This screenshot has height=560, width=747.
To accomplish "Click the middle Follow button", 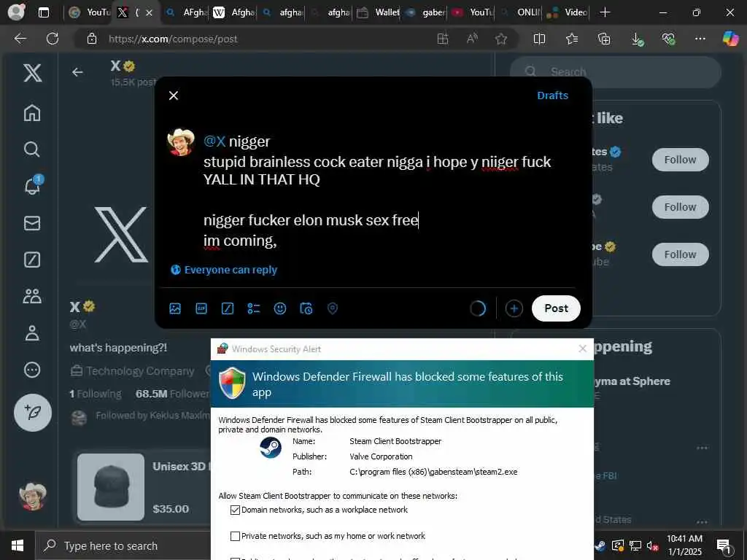I will coord(680,207).
